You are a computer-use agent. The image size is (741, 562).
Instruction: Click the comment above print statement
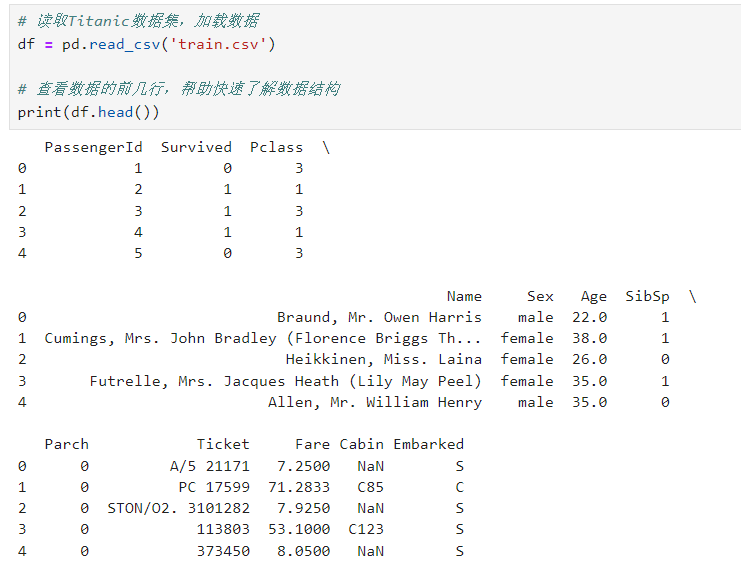pyautogui.click(x=179, y=89)
